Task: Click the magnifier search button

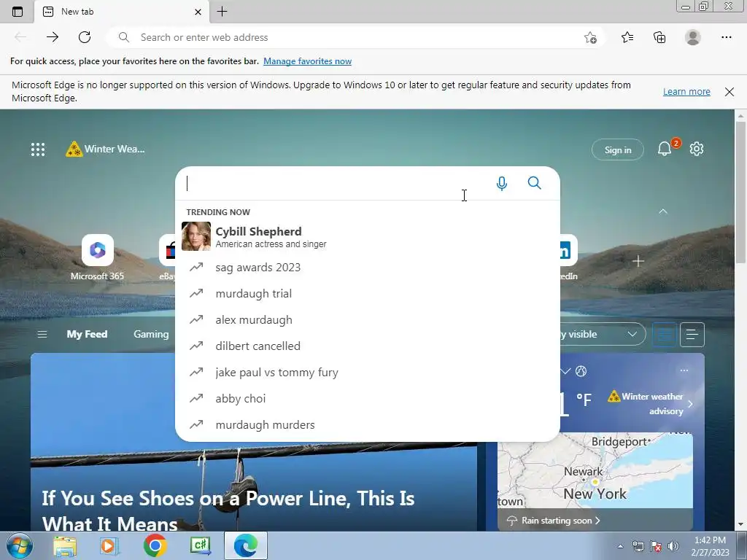Action: 535,183
